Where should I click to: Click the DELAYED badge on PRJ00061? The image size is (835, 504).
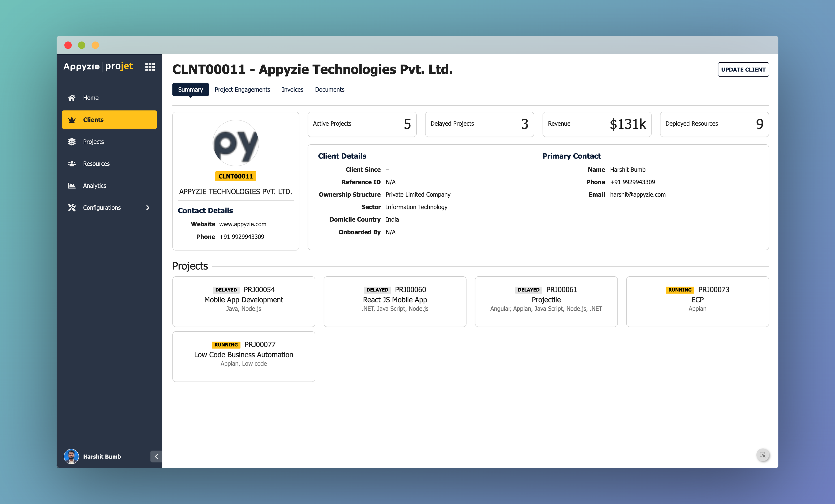pyautogui.click(x=529, y=290)
